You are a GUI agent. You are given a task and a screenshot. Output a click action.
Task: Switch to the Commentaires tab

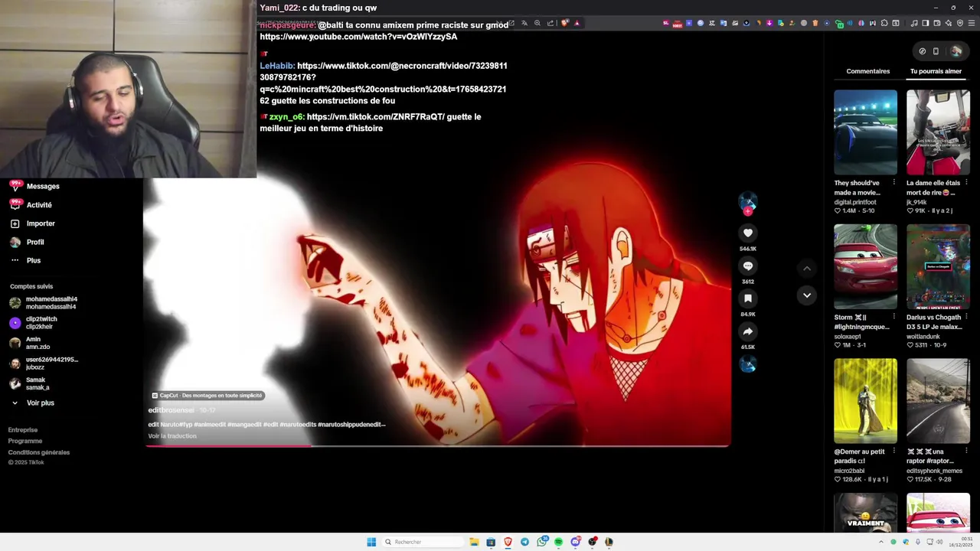coord(868,71)
